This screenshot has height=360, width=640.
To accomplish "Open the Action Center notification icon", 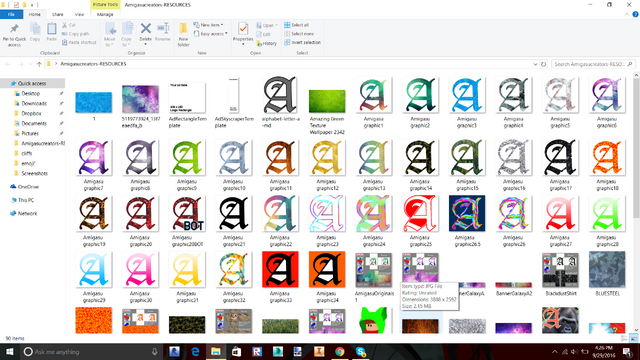I will (x=627, y=351).
